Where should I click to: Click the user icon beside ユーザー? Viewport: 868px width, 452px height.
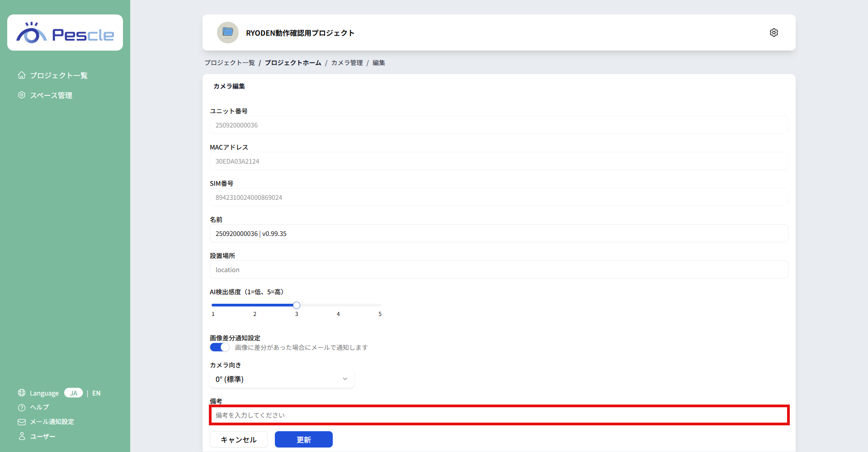pos(21,436)
